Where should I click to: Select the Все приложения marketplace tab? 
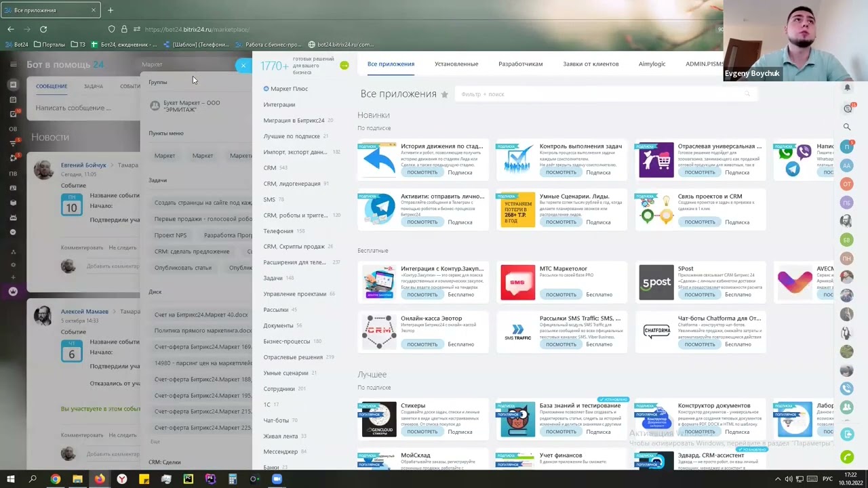point(391,64)
